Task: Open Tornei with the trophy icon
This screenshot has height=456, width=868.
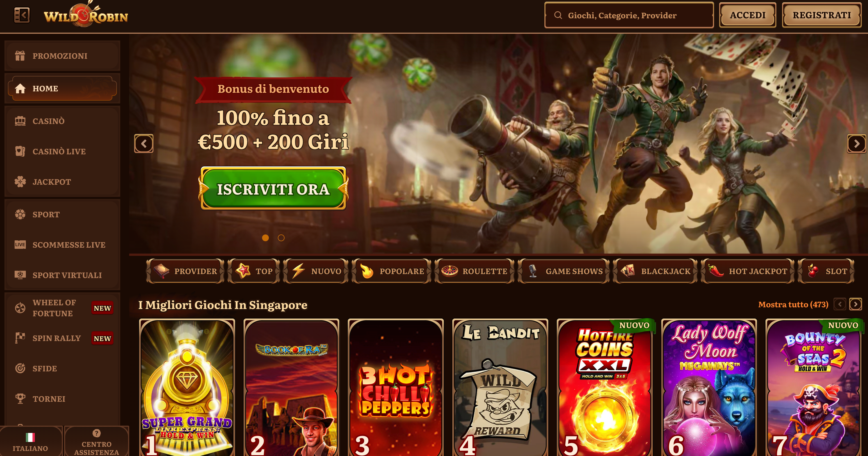Action: [62, 399]
